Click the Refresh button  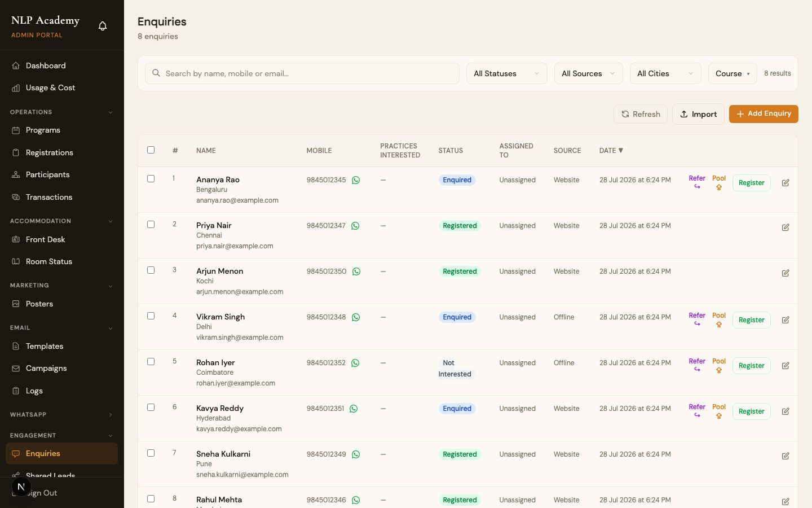point(641,114)
